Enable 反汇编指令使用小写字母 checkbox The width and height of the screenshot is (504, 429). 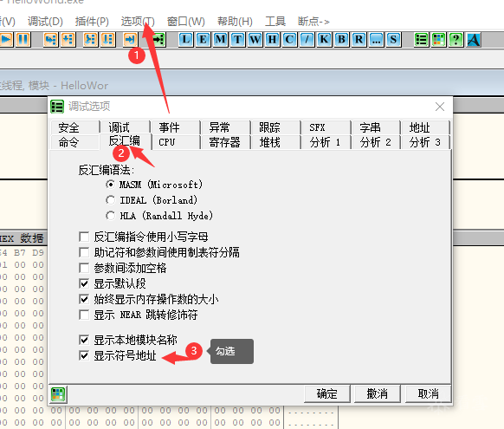pos(84,237)
